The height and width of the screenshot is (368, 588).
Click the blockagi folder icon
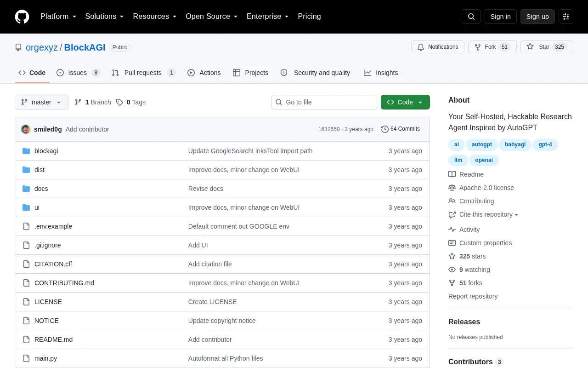point(26,151)
